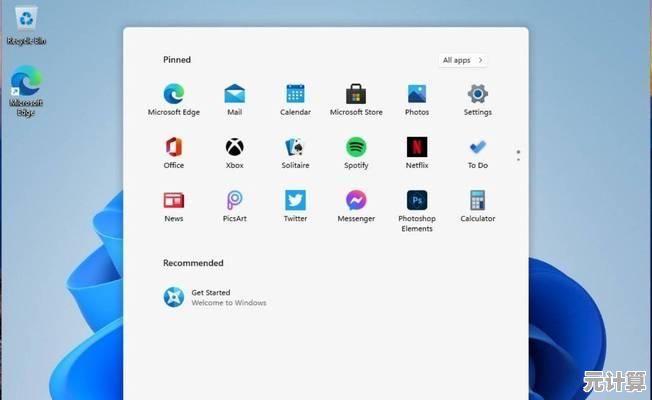The width and height of the screenshot is (652, 400).
Task: Select the Recycle Bin desktop icon
Action: pyautogui.click(x=26, y=24)
